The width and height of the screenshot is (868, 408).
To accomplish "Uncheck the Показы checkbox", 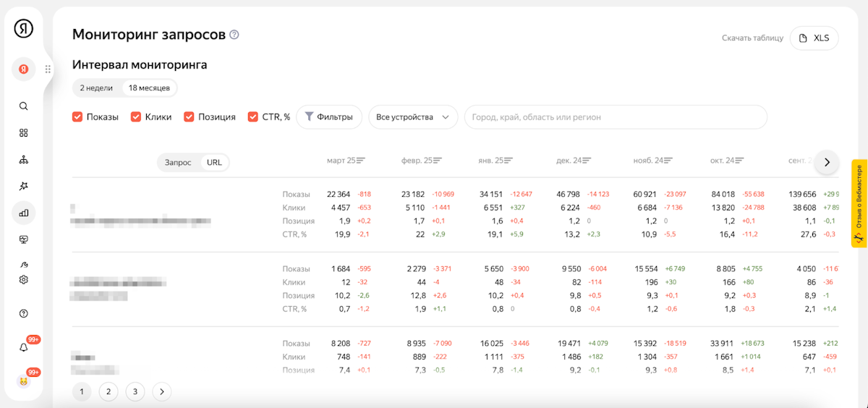I will click(77, 116).
